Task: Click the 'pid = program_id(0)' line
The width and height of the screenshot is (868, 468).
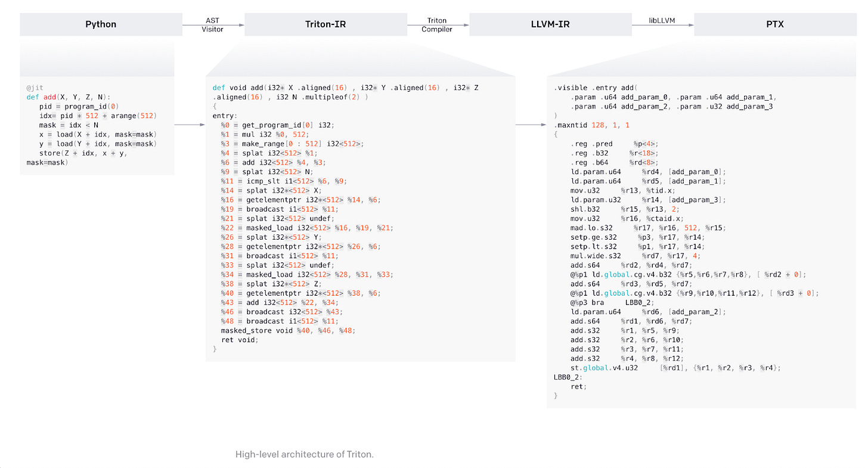Action: [79, 106]
